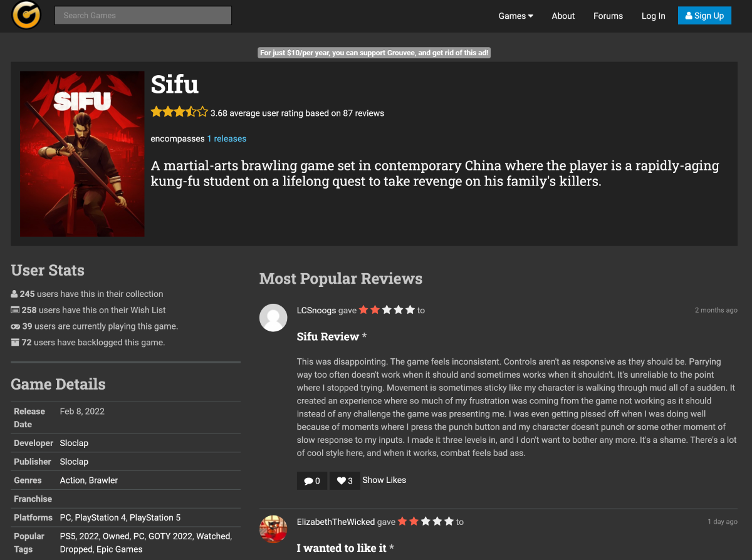Click the Grouvee logo icon
The image size is (752, 560).
[x=26, y=15]
